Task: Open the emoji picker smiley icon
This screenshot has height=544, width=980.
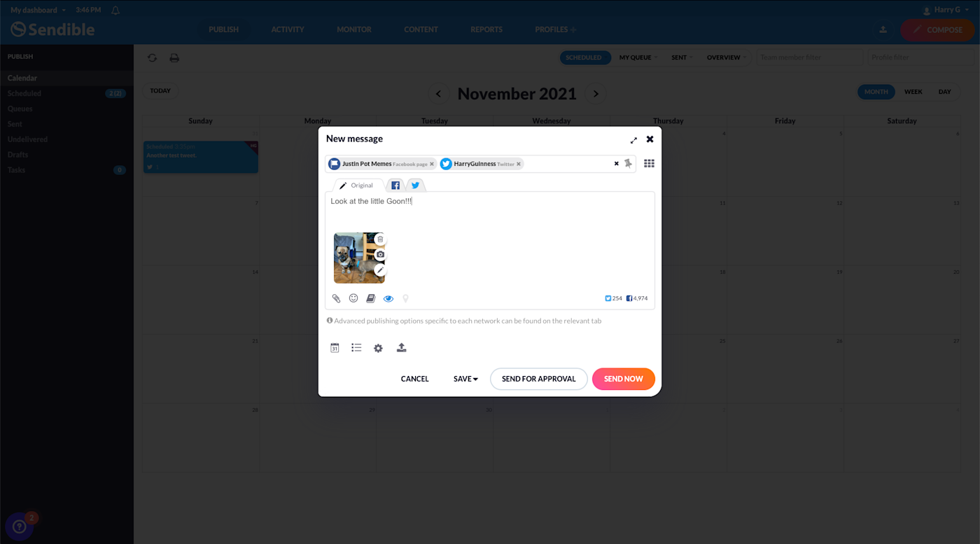Action: (x=353, y=298)
